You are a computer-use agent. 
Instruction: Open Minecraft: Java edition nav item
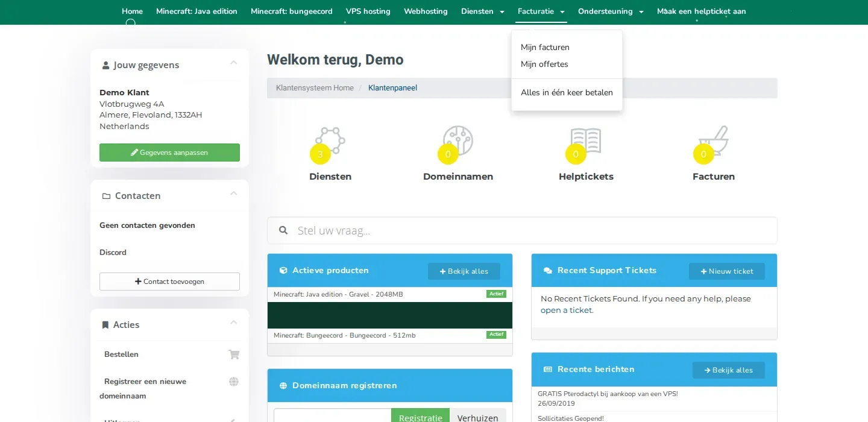click(197, 11)
